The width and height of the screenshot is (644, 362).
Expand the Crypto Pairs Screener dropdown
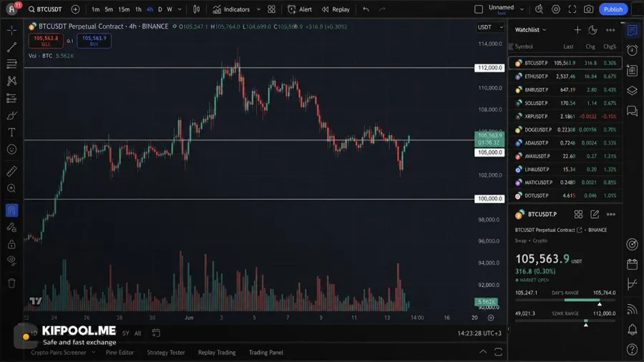coord(93,352)
